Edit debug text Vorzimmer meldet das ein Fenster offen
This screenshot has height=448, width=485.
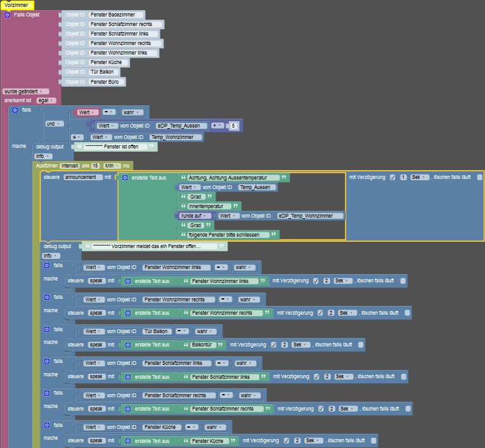click(x=154, y=246)
